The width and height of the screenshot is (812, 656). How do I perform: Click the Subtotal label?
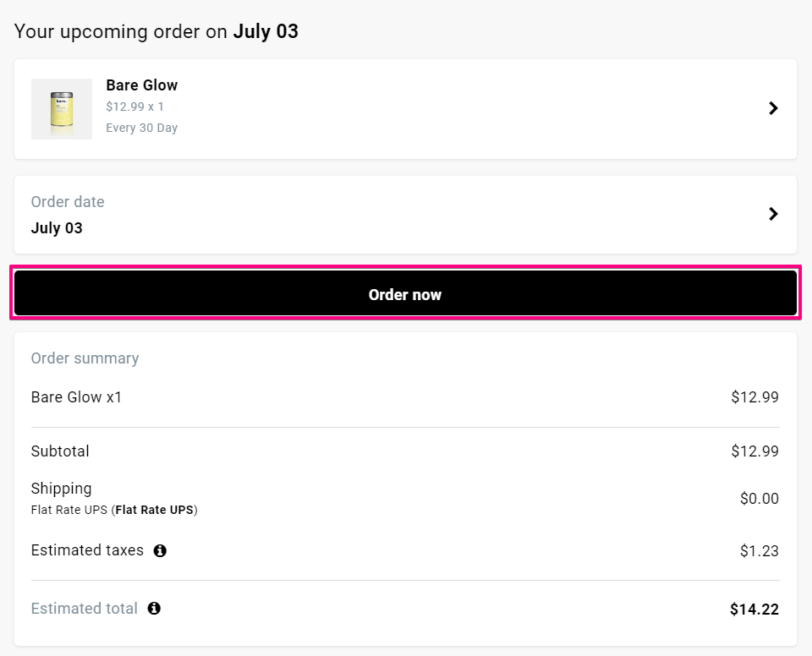click(x=60, y=451)
